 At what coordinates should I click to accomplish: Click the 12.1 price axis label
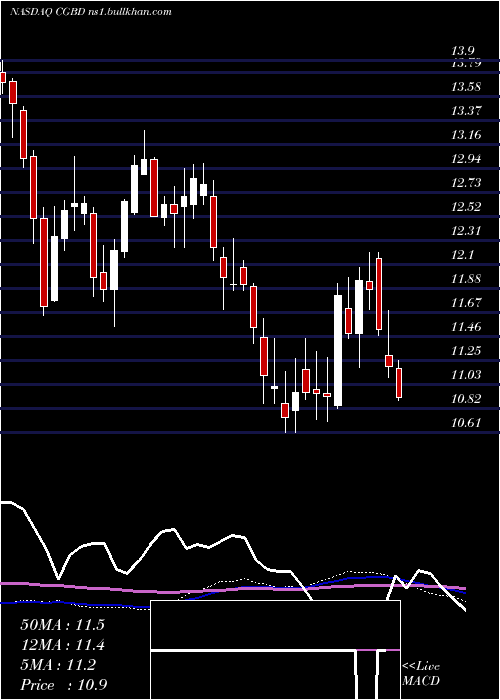coord(462,255)
